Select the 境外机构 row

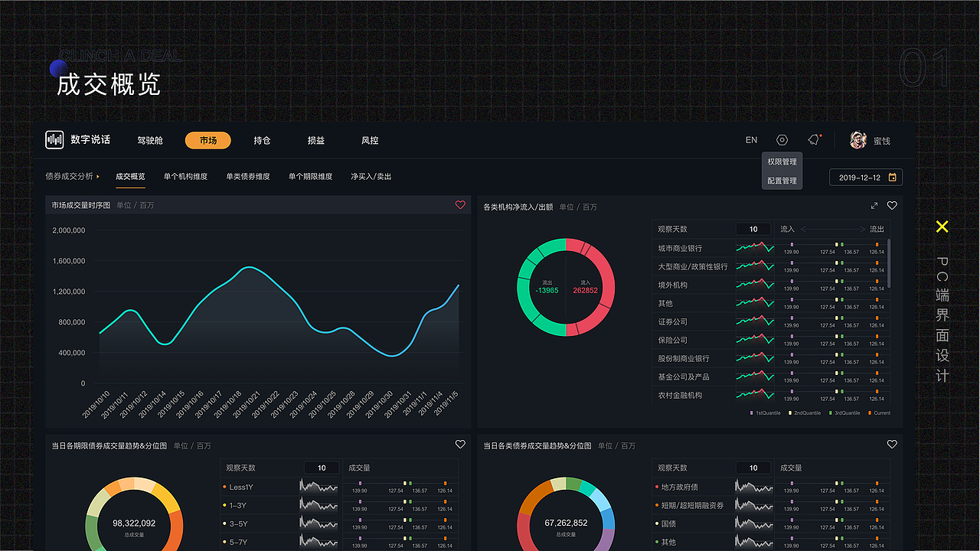[x=771, y=285]
